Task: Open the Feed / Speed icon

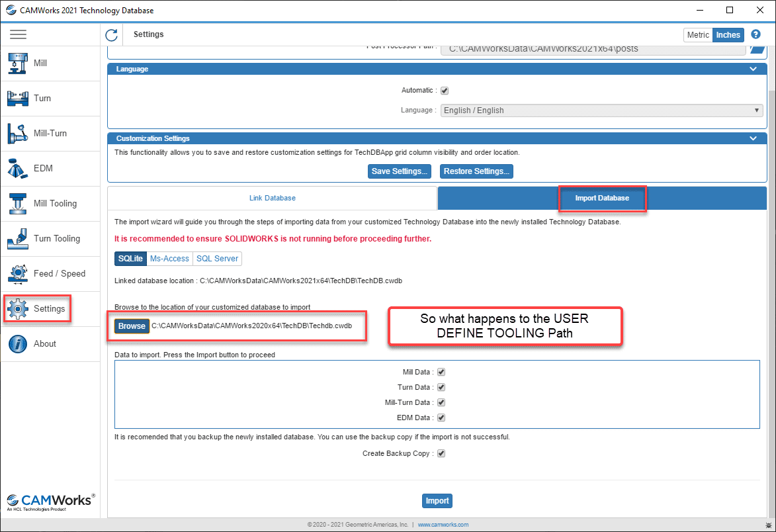Action: tap(18, 274)
